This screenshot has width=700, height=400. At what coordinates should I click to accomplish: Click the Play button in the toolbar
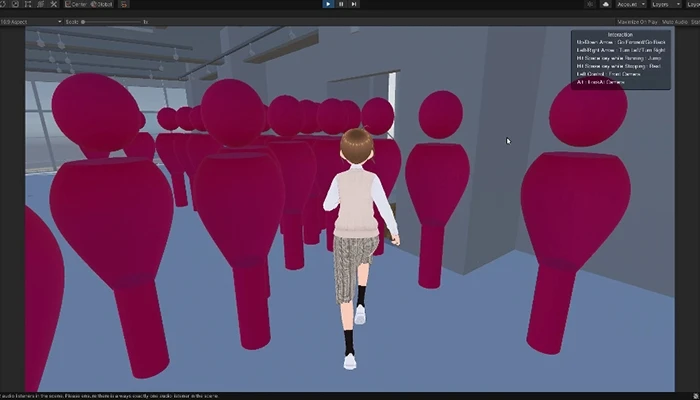pyautogui.click(x=328, y=4)
